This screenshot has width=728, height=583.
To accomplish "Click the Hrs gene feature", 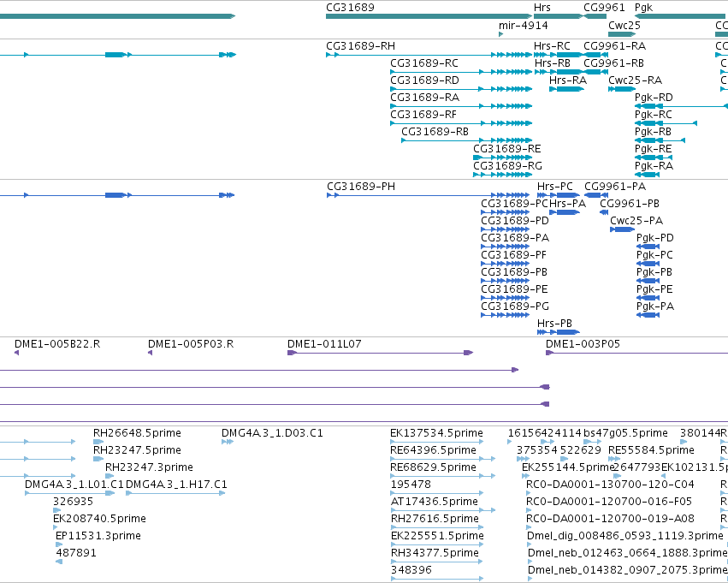I will coord(558,16).
